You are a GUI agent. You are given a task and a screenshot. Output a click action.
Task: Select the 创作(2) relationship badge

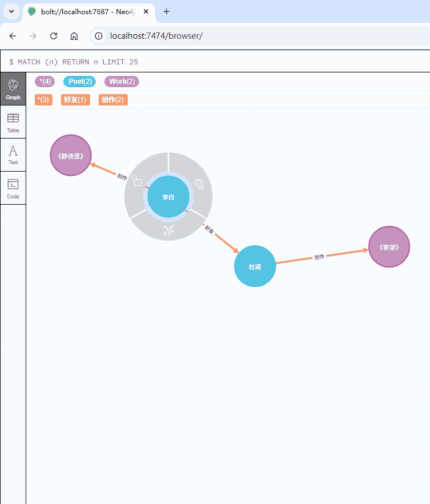(x=113, y=100)
